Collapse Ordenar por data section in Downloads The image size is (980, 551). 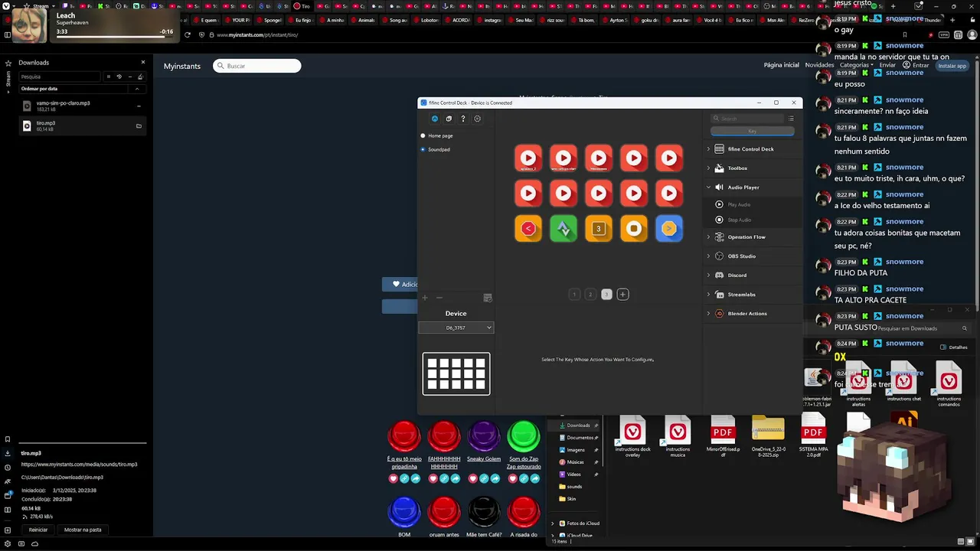point(137,89)
